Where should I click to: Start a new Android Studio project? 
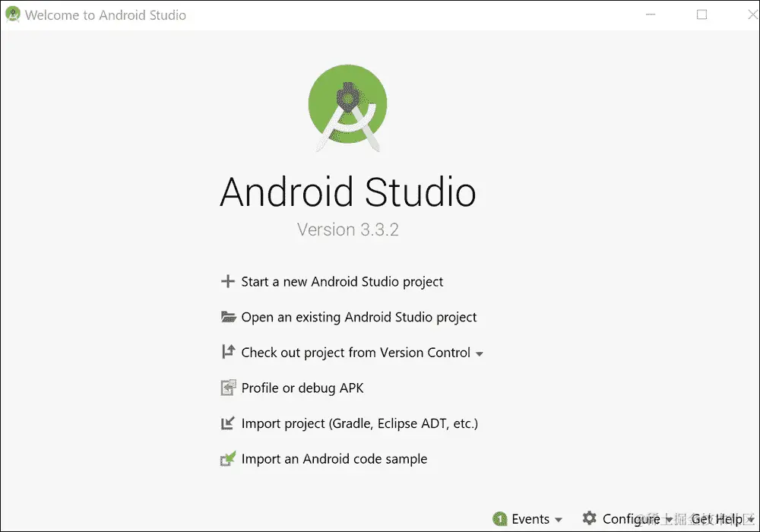tap(341, 282)
